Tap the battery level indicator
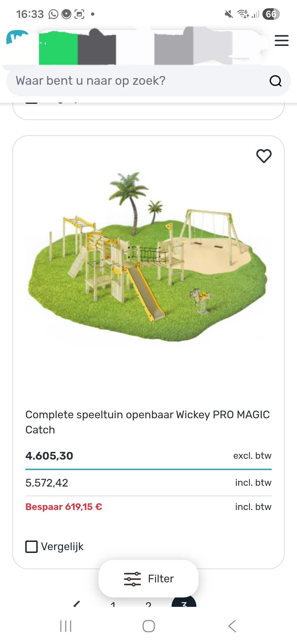The image size is (297, 644). pos(271,14)
